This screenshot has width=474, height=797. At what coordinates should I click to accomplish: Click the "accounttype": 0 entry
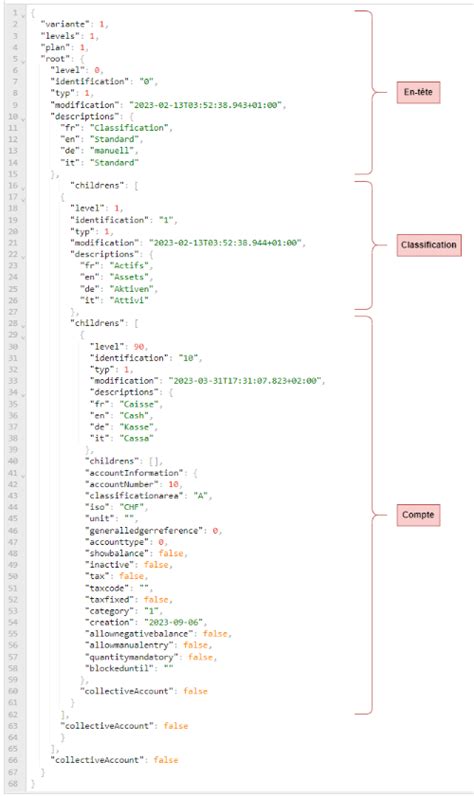coord(126,542)
